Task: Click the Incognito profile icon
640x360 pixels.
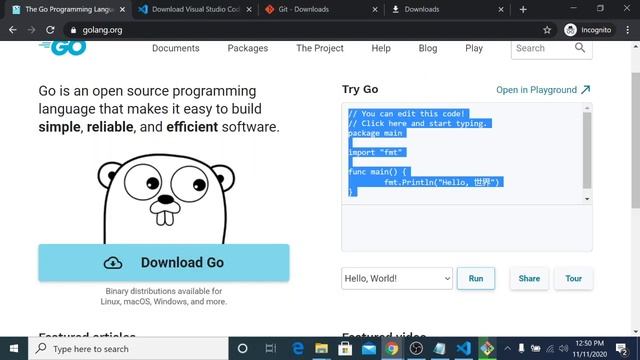Action: pyautogui.click(x=570, y=30)
